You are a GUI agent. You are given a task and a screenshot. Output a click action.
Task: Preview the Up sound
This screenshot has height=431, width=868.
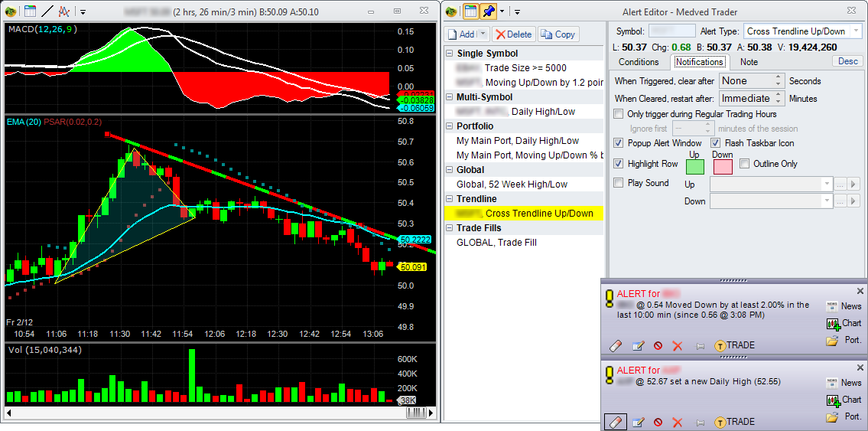[x=853, y=184]
